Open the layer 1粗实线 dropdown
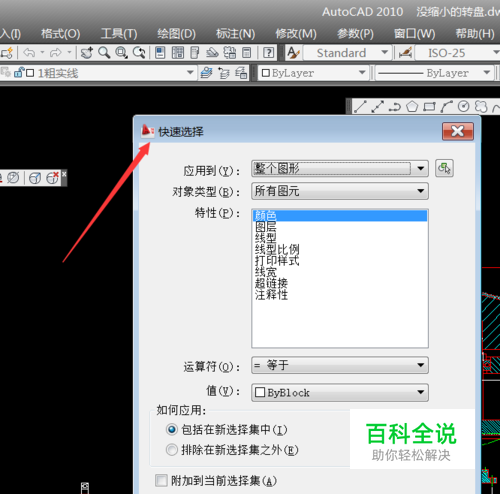 pos(190,73)
